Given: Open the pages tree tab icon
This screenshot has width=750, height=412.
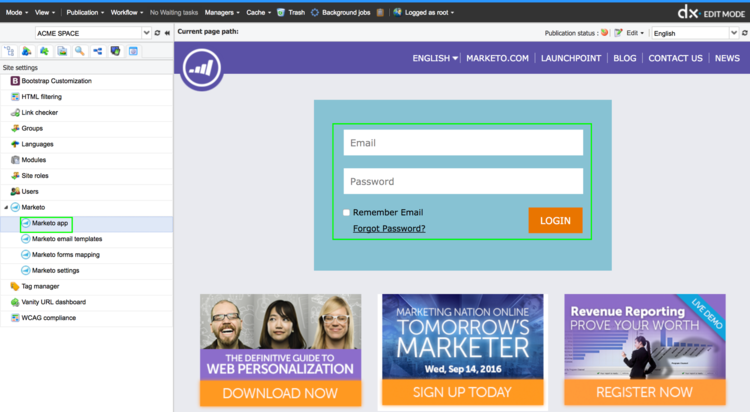Looking at the screenshot, I should 9,51.
